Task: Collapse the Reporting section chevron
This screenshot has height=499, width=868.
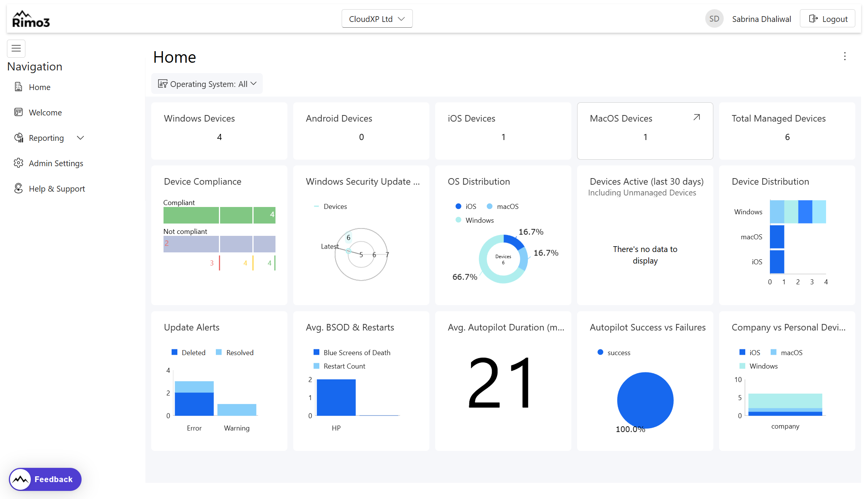Action: (x=80, y=138)
